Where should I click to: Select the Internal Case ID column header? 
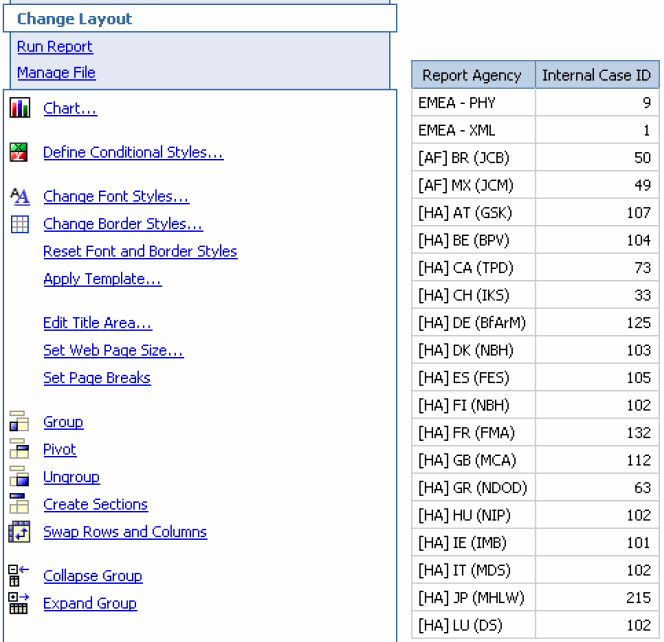point(597,75)
